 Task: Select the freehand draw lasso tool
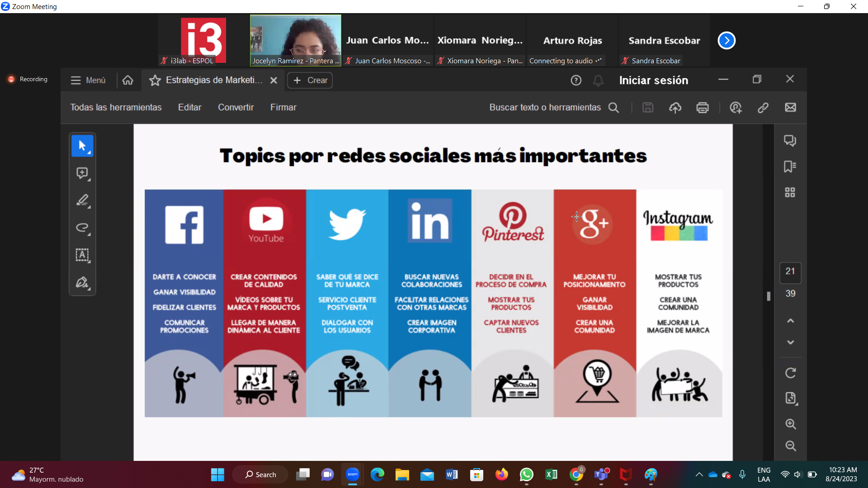coord(82,228)
